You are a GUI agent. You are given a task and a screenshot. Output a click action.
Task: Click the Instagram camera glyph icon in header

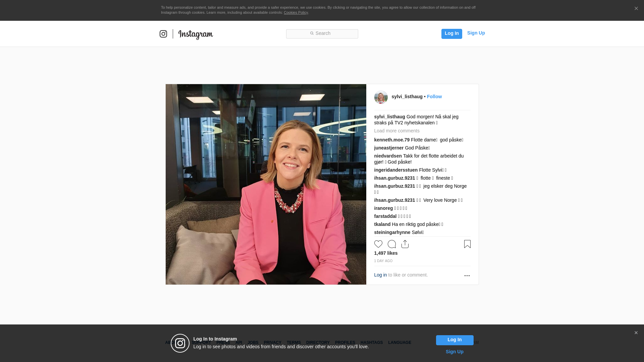pos(163,34)
